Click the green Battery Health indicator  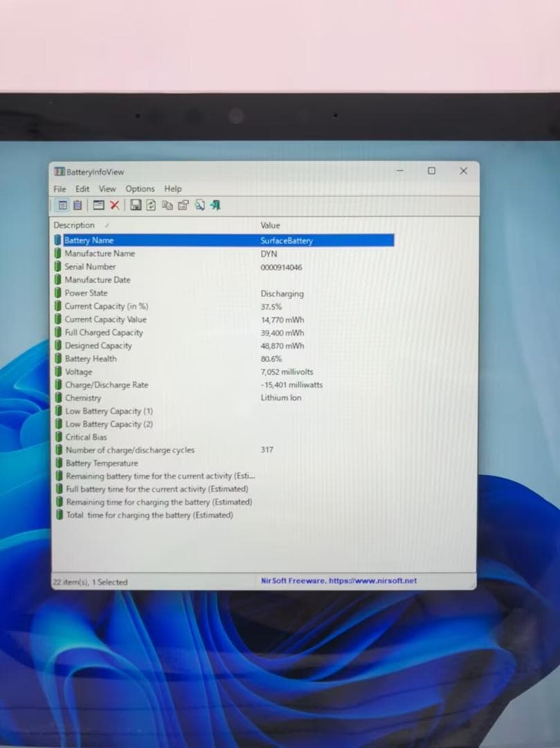tap(59, 359)
